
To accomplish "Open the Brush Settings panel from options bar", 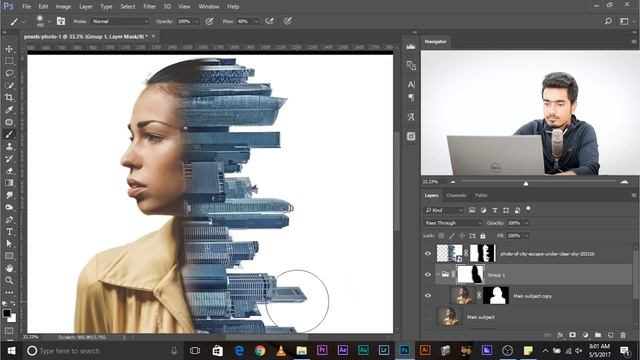I will tap(61, 21).
